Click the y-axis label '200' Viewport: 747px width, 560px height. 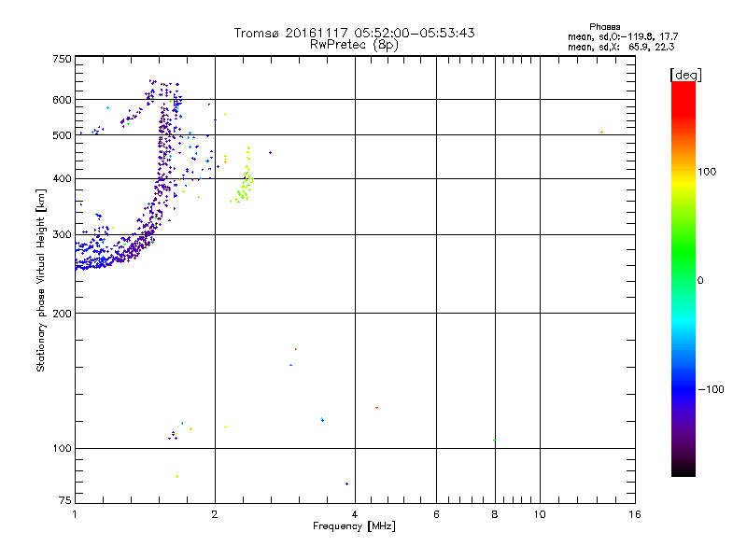tap(62, 314)
